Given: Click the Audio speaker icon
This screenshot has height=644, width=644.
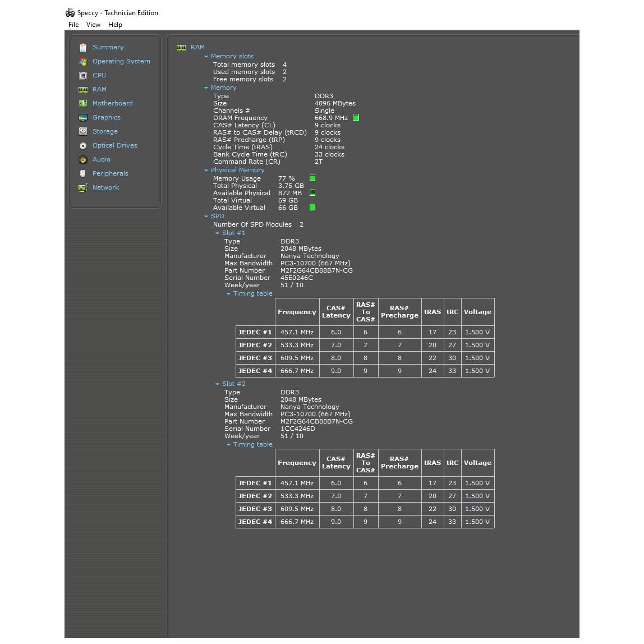Looking at the screenshot, I should (83, 160).
